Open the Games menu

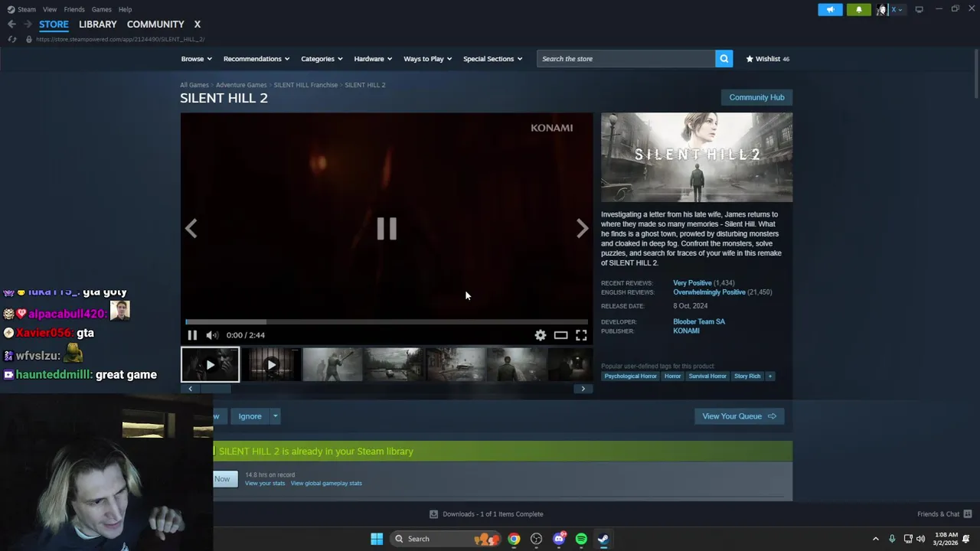pyautogui.click(x=101, y=9)
